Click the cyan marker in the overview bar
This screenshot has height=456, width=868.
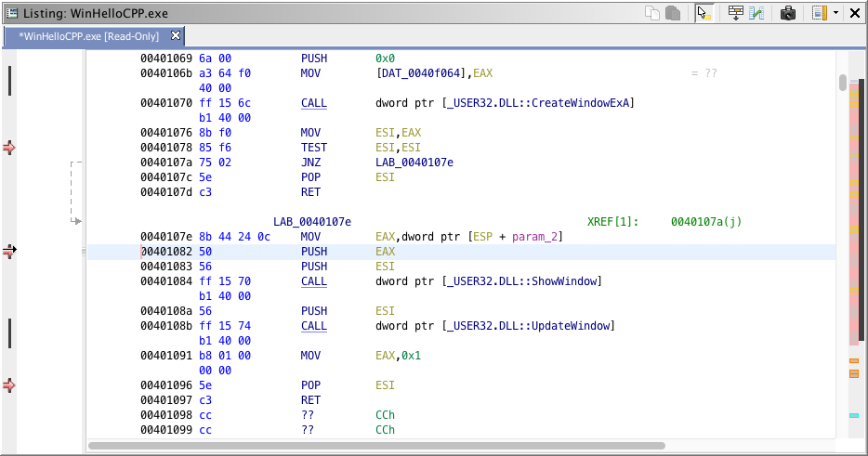point(853,416)
